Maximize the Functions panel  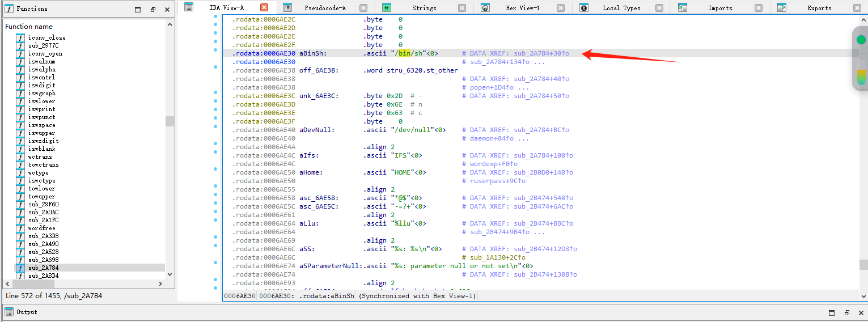click(138, 10)
